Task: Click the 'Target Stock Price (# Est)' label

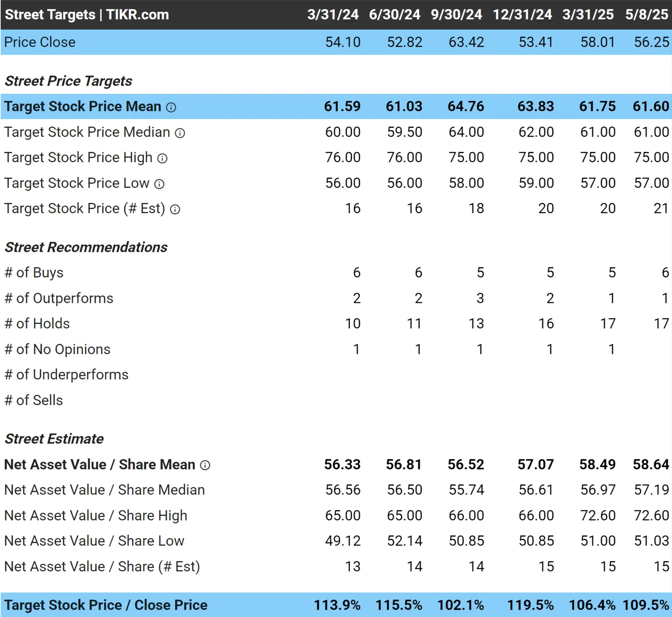Action: 85,209
